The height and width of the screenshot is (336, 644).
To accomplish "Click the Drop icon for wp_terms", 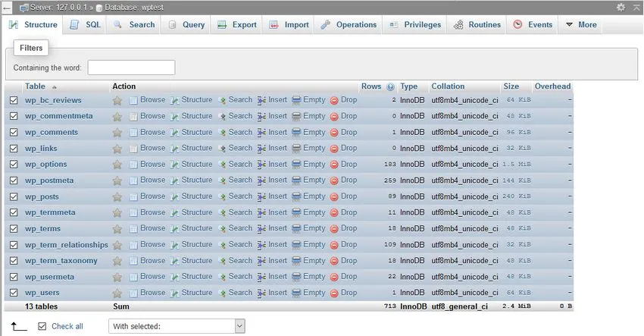I will point(334,228).
